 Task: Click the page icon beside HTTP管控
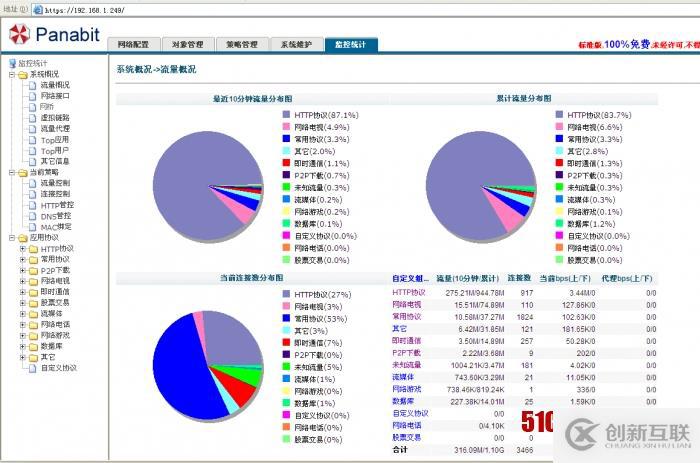pos(33,205)
